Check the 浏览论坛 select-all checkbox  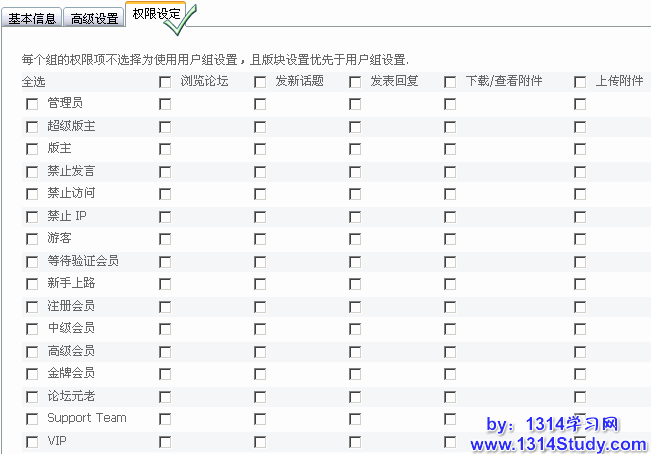click(165, 82)
